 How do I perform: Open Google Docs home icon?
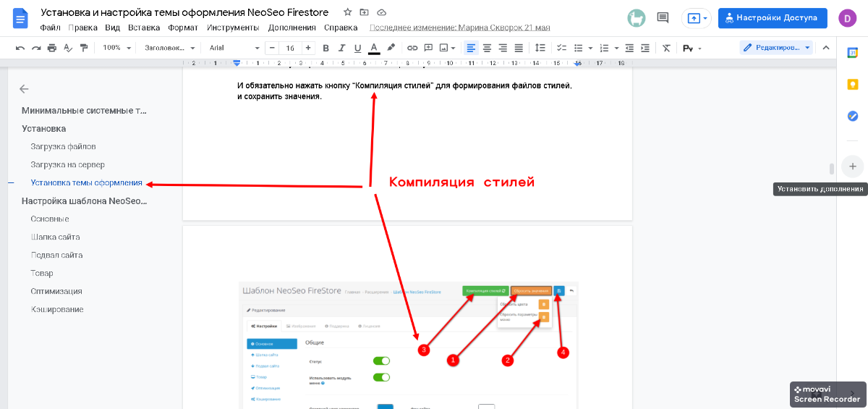tap(20, 19)
